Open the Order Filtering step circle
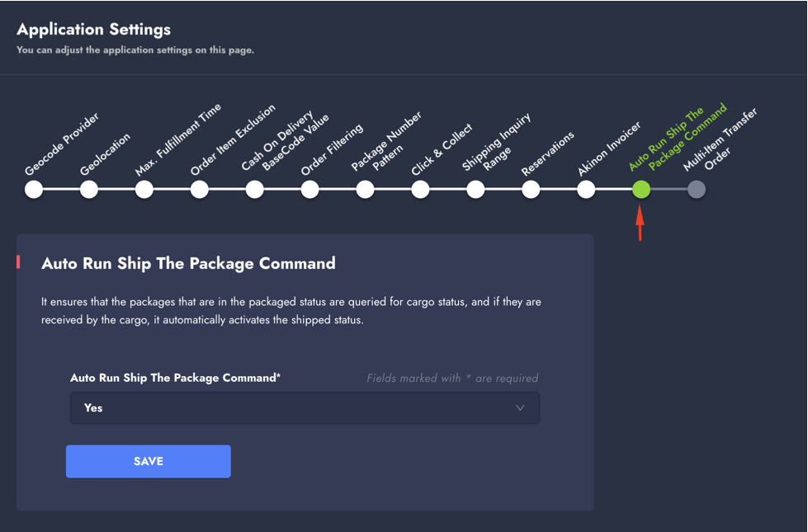 click(310, 190)
